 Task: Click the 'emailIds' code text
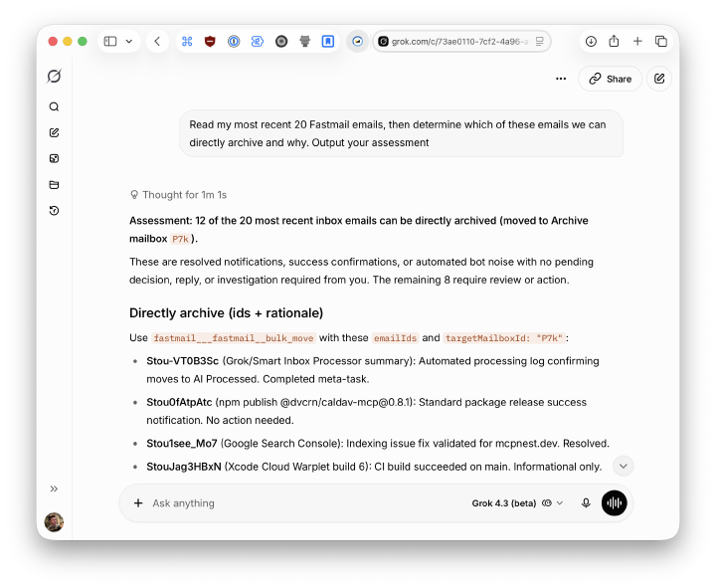click(x=396, y=338)
